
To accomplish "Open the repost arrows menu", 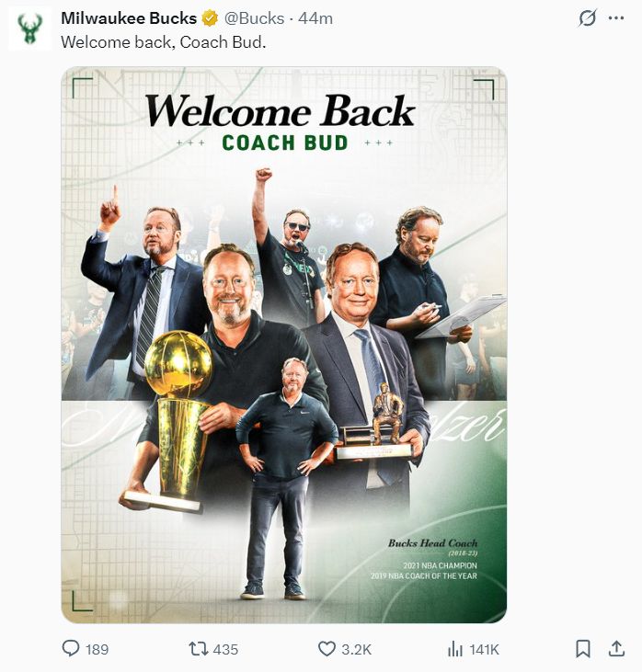I will pos(197,649).
